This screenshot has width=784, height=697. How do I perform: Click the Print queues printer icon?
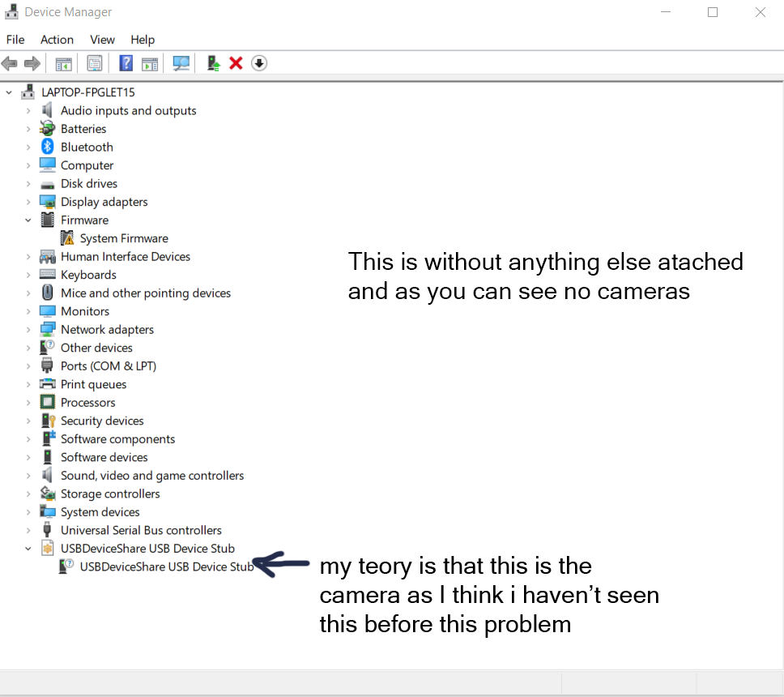point(48,384)
